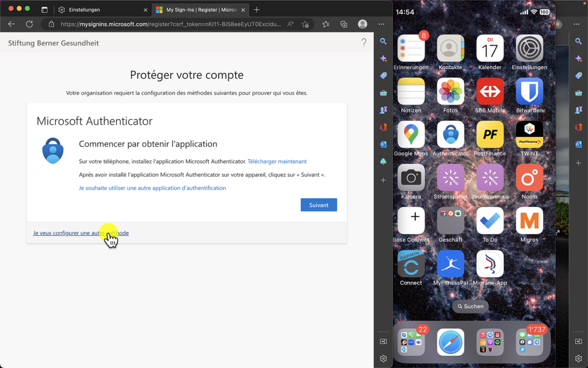588x368 pixels.
Task: Tap the Suchen search pill on phone
Action: pyautogui.click(x=470, y=306)
